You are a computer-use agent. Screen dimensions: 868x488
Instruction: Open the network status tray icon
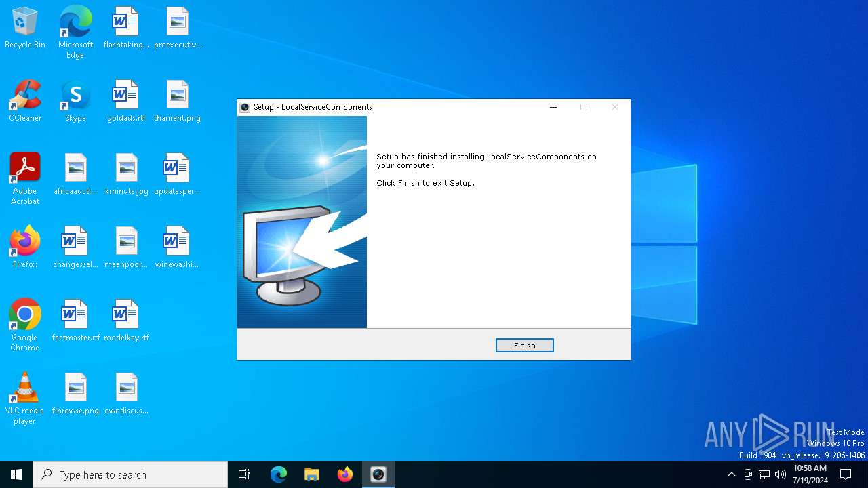pos(764,474)
